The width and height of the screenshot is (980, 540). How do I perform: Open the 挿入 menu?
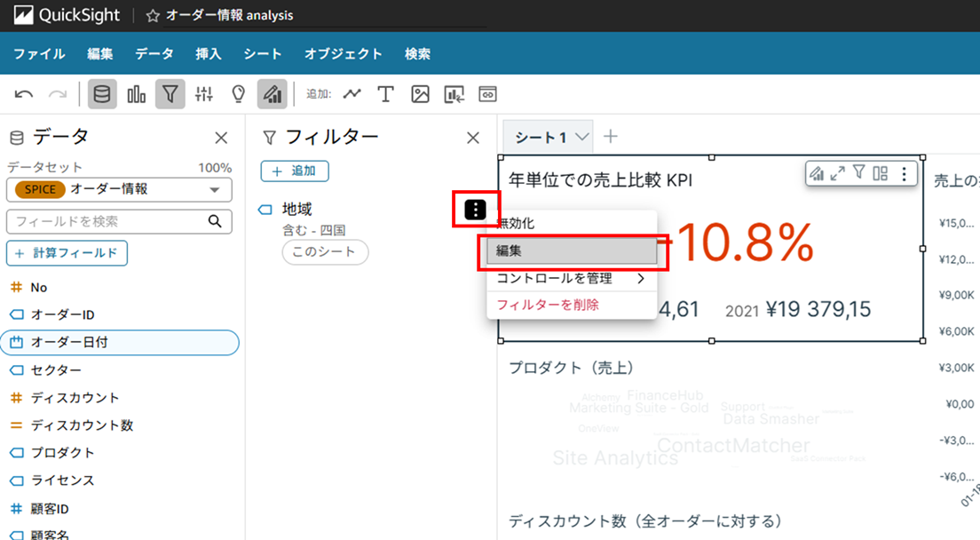pyautogui.click(x=208, y=54)
